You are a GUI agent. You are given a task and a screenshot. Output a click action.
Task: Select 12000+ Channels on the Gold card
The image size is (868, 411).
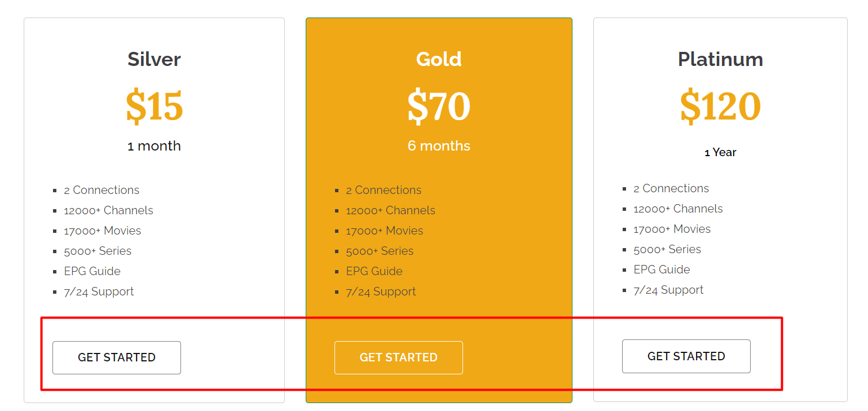[x=390, y=210]
